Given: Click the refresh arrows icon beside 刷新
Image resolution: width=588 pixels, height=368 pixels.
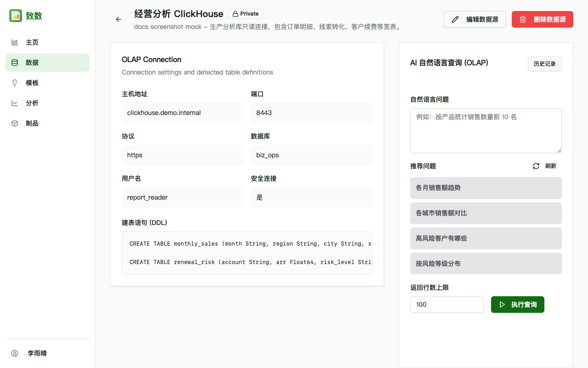Looking at the screenshot, I should pyautogui.click(x=536, y=166).
